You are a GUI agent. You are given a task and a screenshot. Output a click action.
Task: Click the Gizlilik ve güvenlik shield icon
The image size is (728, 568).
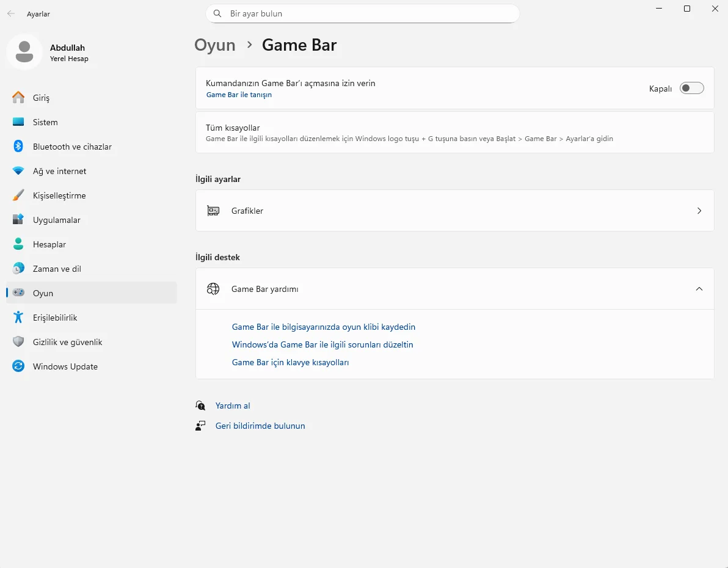pos(18,342)
